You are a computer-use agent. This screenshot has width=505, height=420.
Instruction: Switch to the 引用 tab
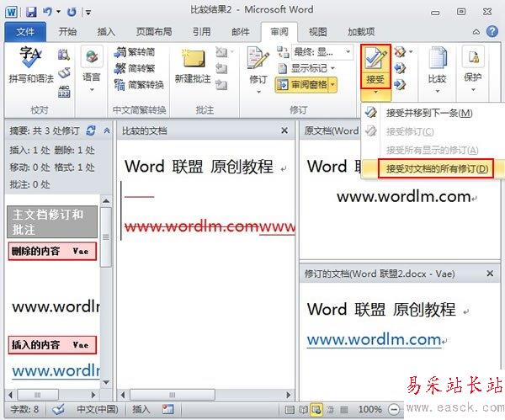tap(202, 32)
